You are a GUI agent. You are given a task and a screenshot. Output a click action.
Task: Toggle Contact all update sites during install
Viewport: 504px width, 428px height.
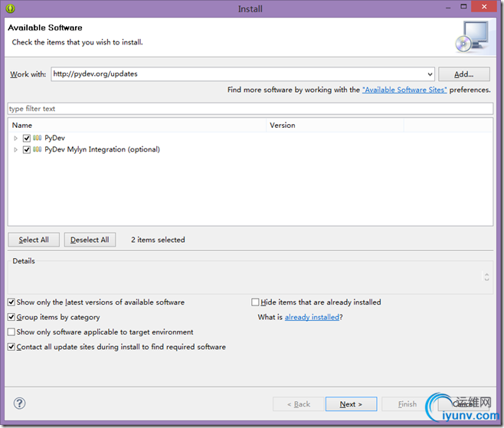coord(11,347)
